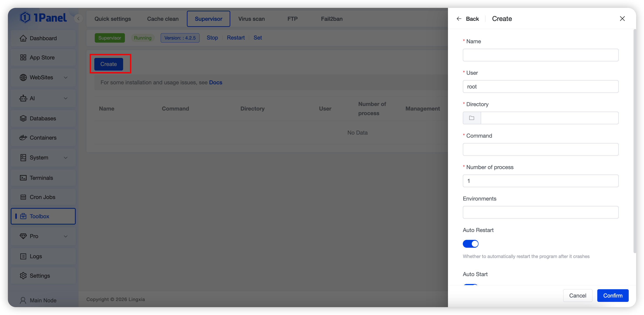Click into the Command input field
Screen dimensions: 644x315
click(541, 149)
